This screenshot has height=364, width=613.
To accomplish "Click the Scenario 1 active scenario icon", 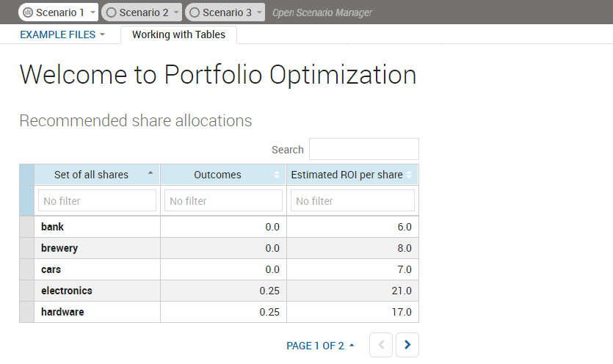I will [x=28, y=12].
